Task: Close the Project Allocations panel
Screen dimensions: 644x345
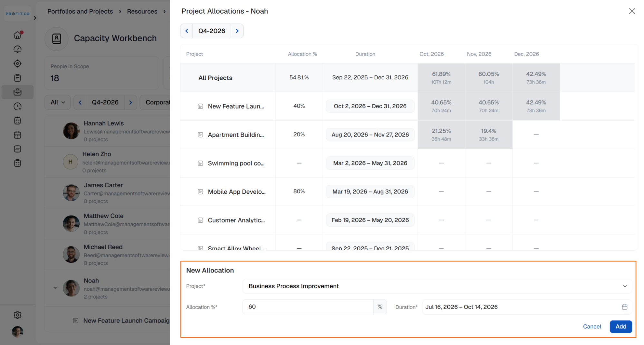Action: click(632, 11)
